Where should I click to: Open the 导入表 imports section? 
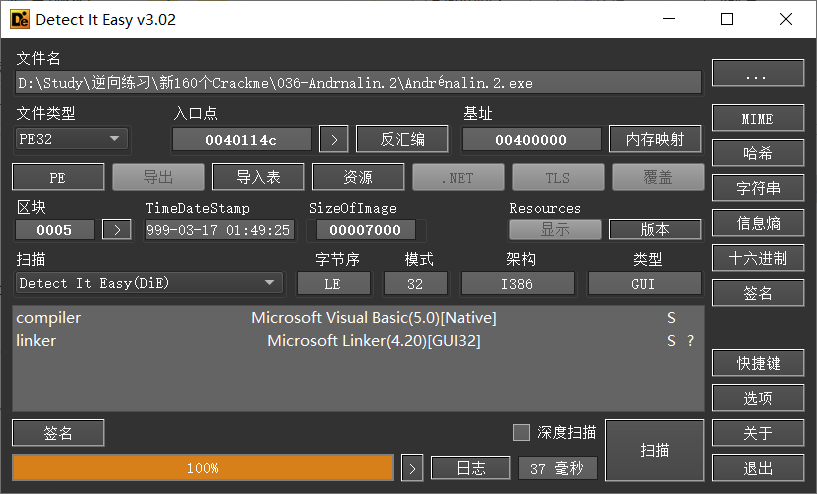257,177
